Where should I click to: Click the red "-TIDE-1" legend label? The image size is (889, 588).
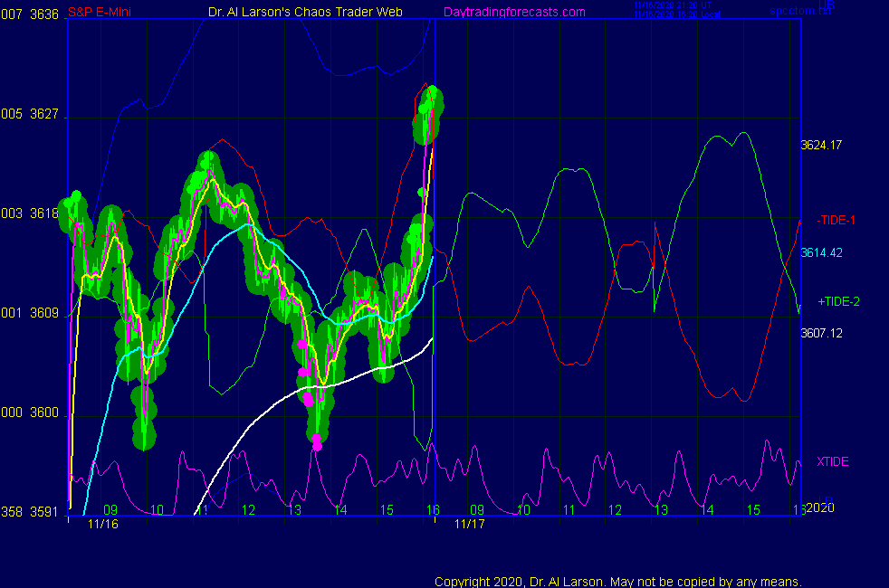pyautogui.click(x=836, y=221)
